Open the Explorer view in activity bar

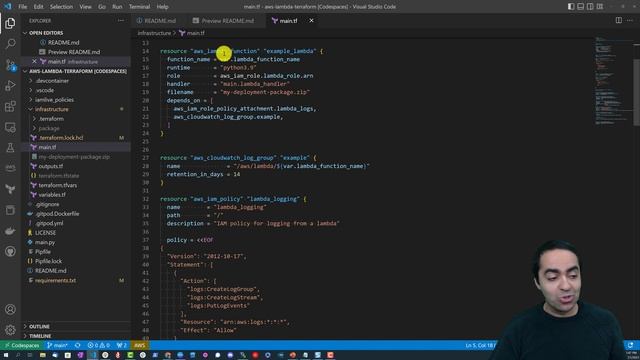(x=10, y=23)
